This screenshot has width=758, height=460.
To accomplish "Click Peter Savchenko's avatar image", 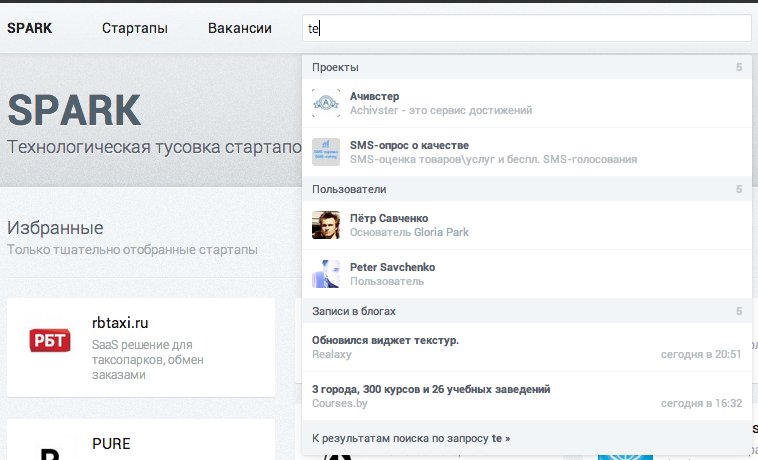I will click(326, 274).
